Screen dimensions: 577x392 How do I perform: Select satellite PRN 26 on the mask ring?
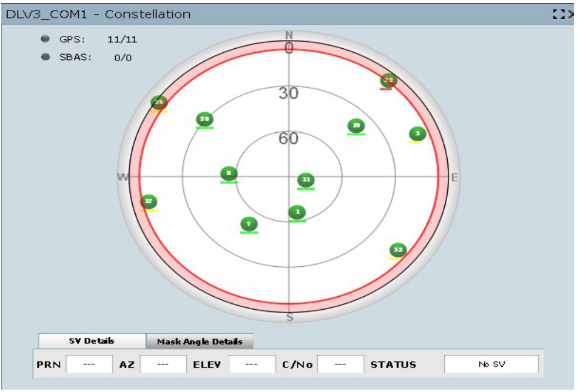click(159, 102)
